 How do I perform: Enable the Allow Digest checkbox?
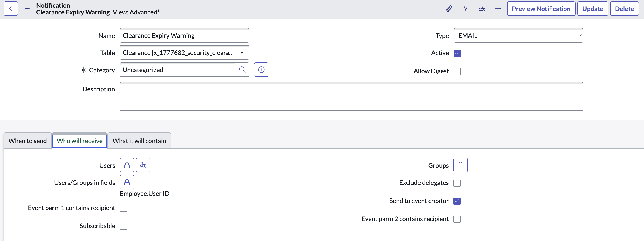[x=457, y=71]
